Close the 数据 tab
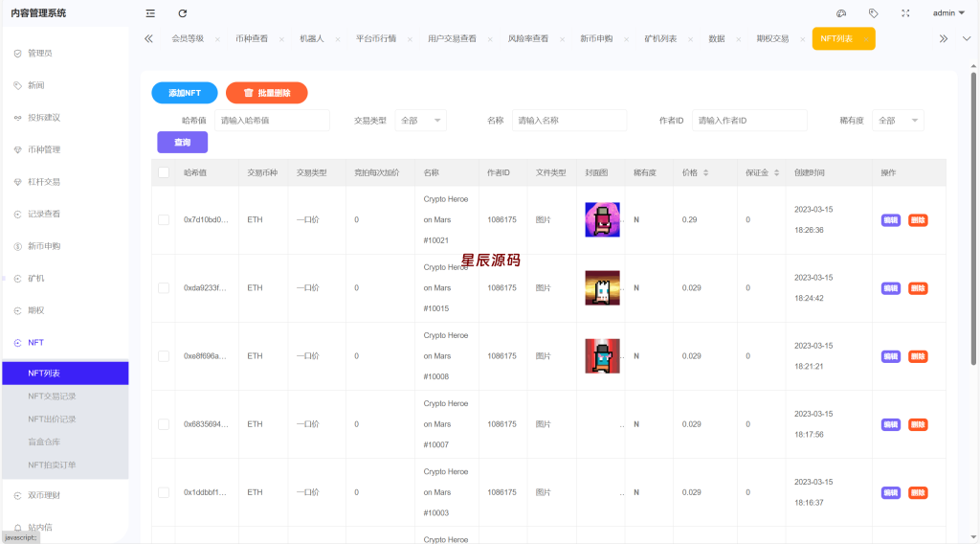Image resolution: width=980 pixels, height=544 pixels. [739, 39]
